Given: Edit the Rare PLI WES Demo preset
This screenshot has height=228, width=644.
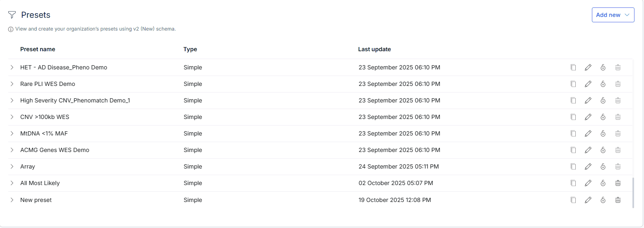Looking at the screenshot, I should pyautogui.click(x=588, y=84).
